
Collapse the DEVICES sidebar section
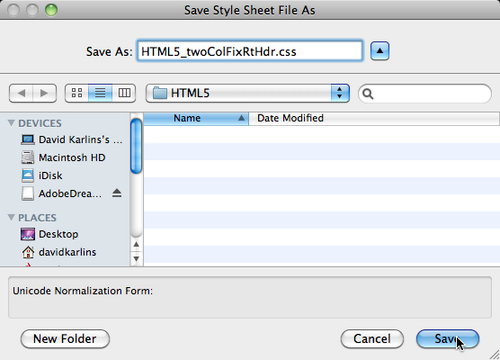pos(11,123)
